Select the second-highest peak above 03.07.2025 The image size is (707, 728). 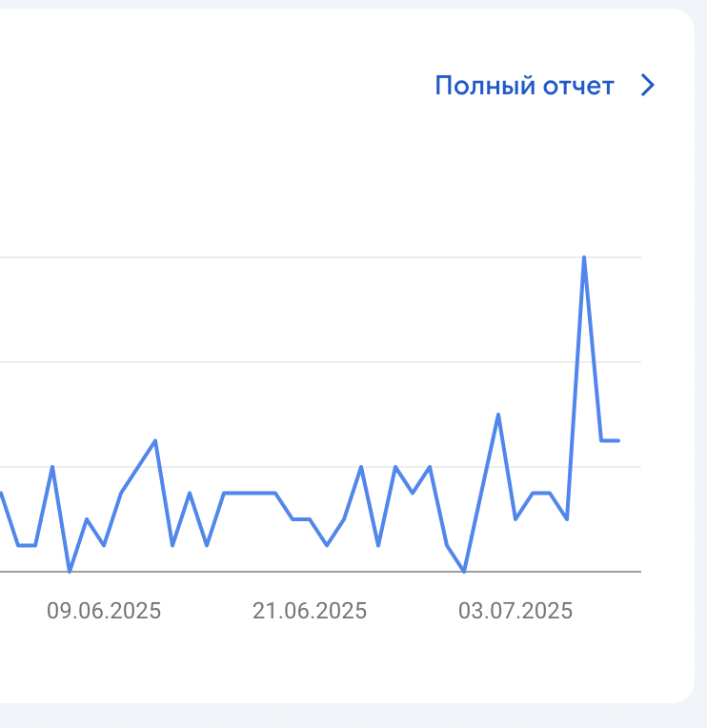tap(498, 415)
